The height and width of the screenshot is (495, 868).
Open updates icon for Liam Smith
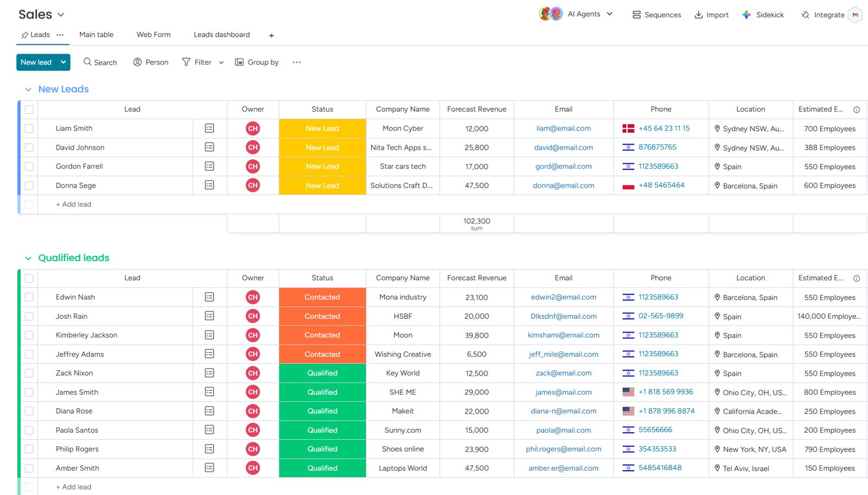(x=209, y=128)
